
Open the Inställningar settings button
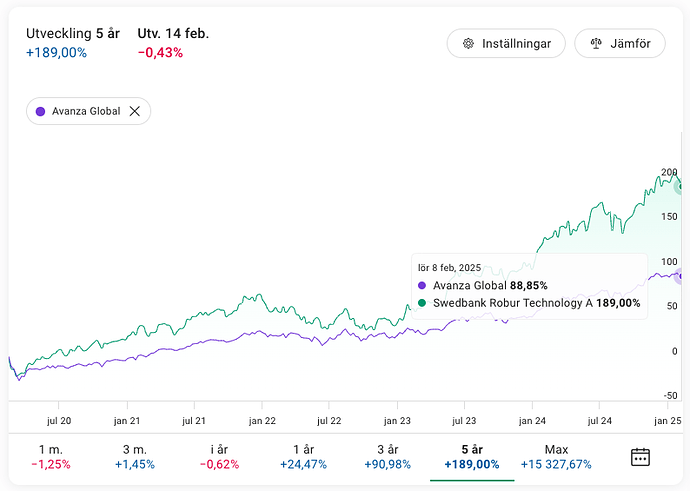point(506,44)
